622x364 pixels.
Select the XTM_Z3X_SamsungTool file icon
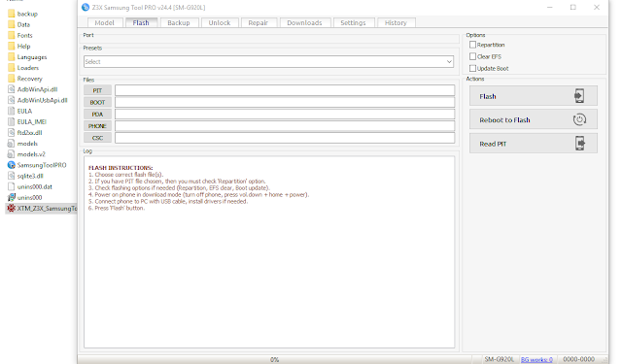coord(12,209)
